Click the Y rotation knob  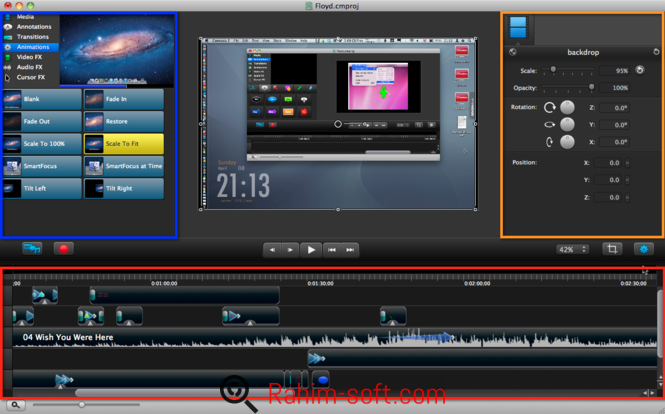point(567,124)
